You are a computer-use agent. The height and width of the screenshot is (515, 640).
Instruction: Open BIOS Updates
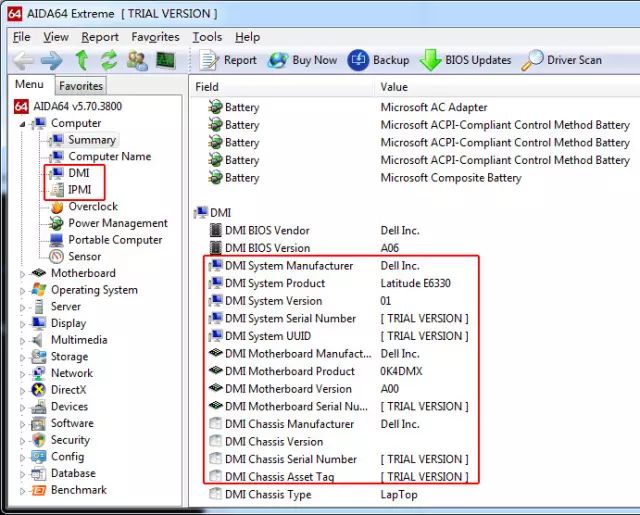(x=465, y=60)
